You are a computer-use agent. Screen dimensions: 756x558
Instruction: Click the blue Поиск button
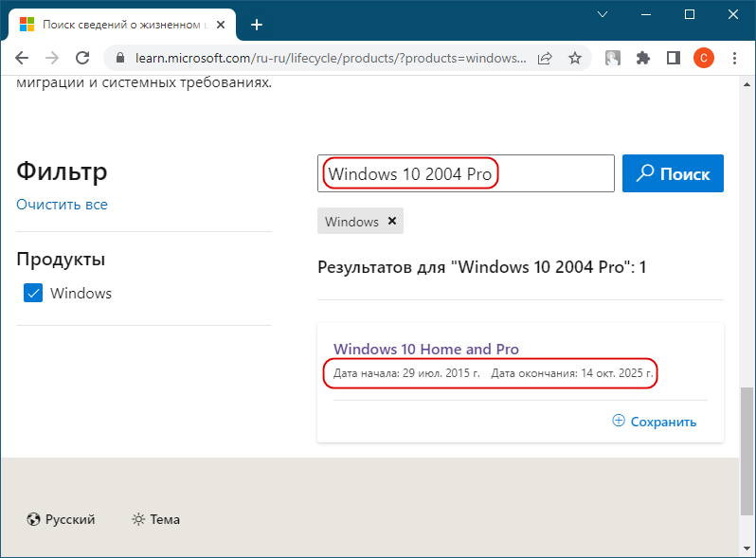tap(673, 173)
